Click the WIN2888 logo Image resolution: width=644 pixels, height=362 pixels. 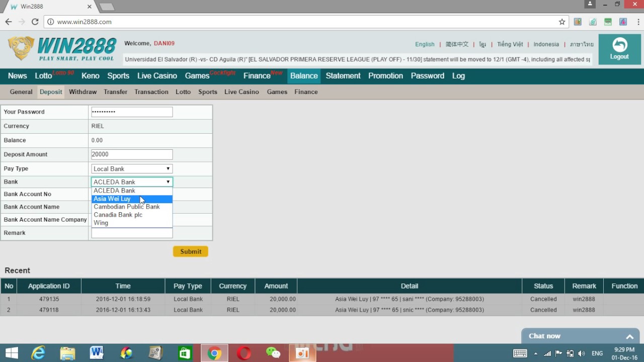point(62,49)
